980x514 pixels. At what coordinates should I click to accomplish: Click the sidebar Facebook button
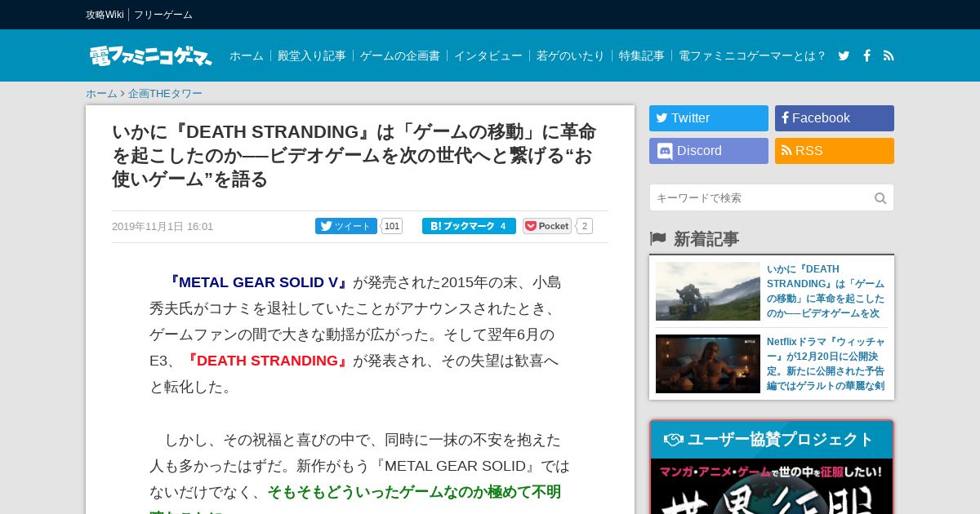pyautogui.click(x=835, y=118)
